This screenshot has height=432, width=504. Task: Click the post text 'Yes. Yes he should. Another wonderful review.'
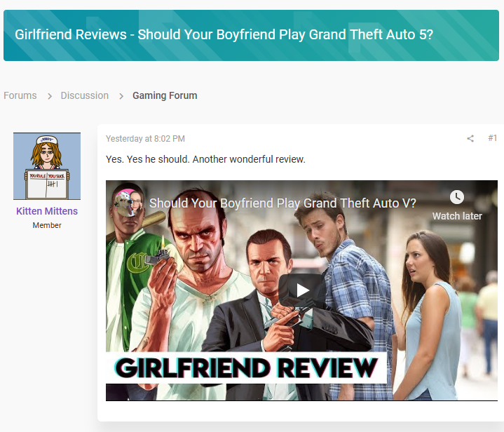[205, 159]
